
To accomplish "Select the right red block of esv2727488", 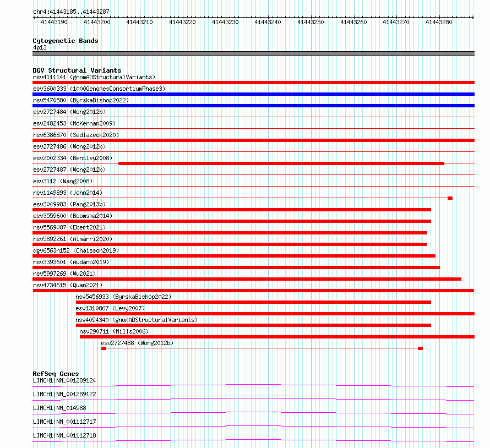I will tap(420, 348).
